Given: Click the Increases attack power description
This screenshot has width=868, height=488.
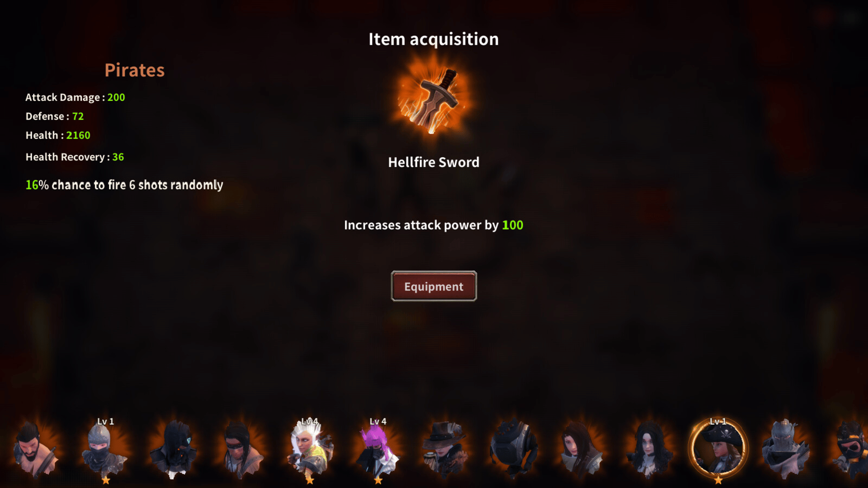Looking at the screenshot, I should click(x=434, y=225).
